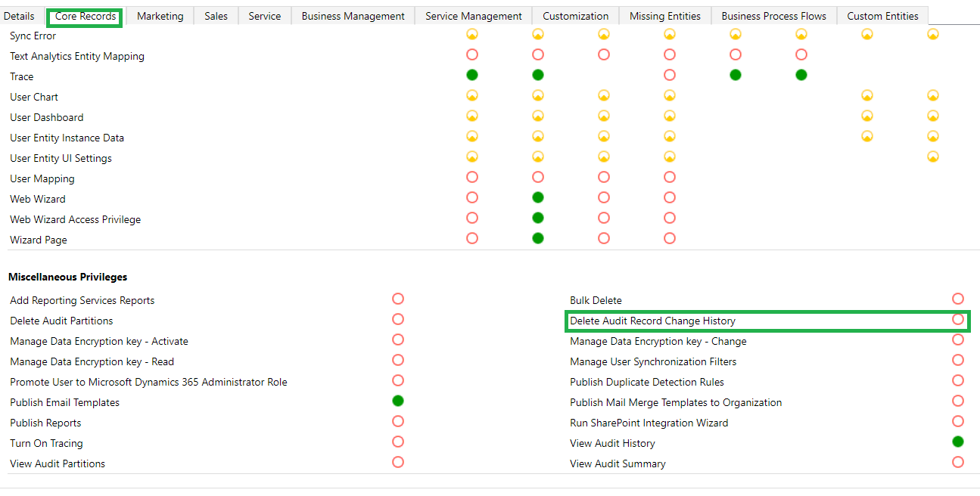Toggle Manage User Synchronization Filters privilege
This screenshot has width=980, height=496.
(x=958, y=360)
